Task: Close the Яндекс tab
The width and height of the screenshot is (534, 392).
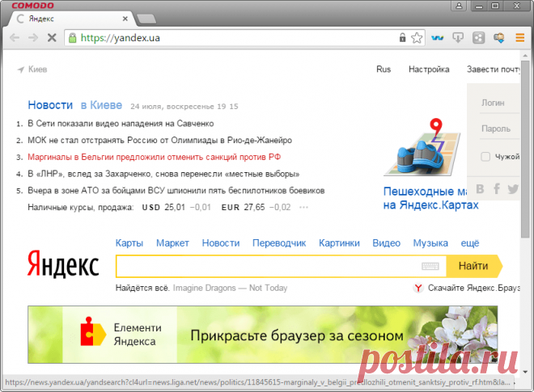Action: pyautogui.click(x=125, y=19)
